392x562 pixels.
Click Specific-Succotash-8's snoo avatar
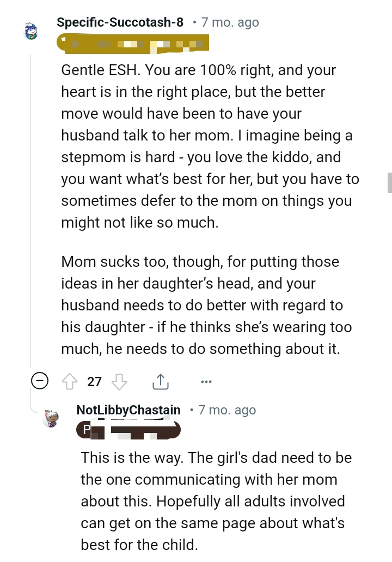pyautogui.click(x=31, y=31)
